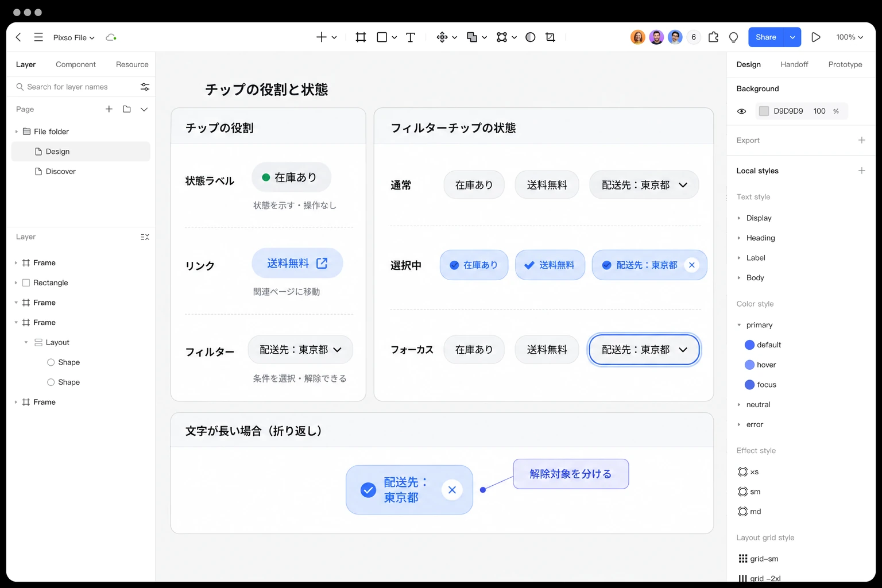Expand the Heading text style group
Screen dimensions: 882x588
[739, 238]
